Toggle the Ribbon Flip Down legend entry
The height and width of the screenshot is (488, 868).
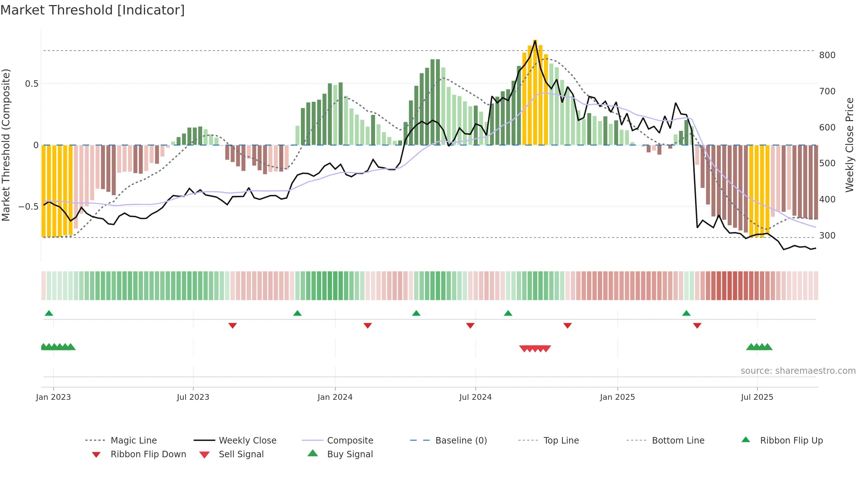coord(139,454)
